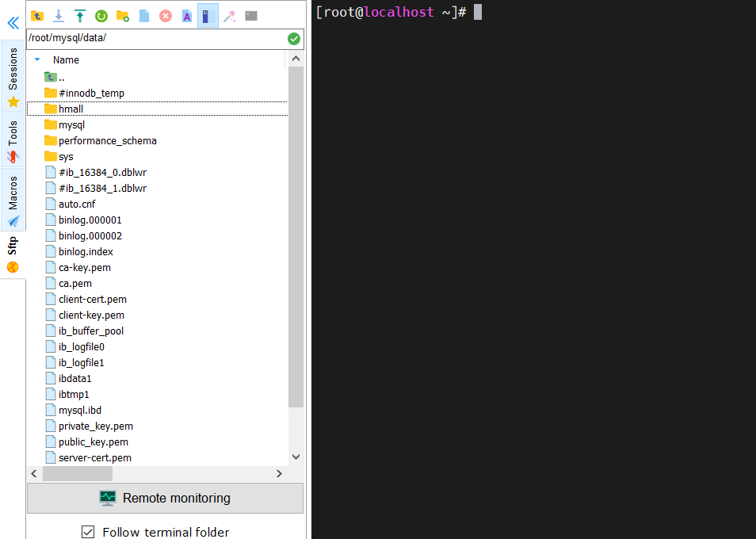756x539 pixels.
Task: Click horizontal scroll left arrow
Action: [x=34, y=473]
